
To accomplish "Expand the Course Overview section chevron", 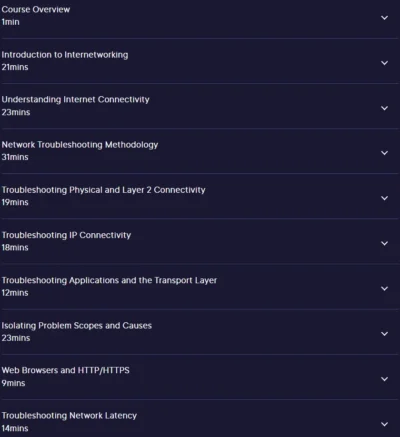I will [384, 18].
